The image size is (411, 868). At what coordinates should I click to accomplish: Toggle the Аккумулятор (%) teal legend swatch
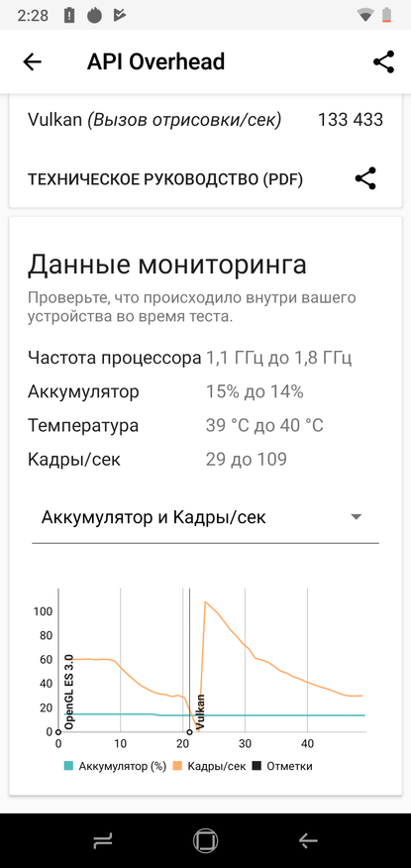(x=68, y=766)
